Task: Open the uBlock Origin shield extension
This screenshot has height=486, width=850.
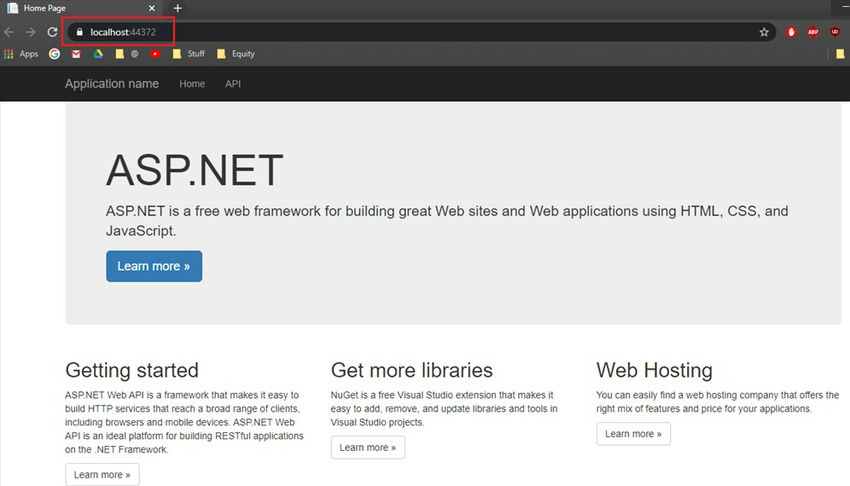Action: (x=835, y=32)
